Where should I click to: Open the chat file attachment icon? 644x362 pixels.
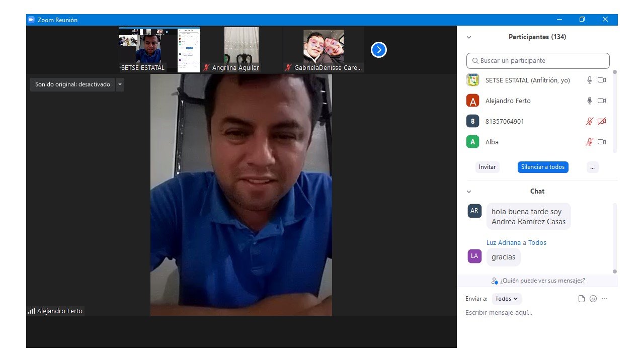pos(582,299)
